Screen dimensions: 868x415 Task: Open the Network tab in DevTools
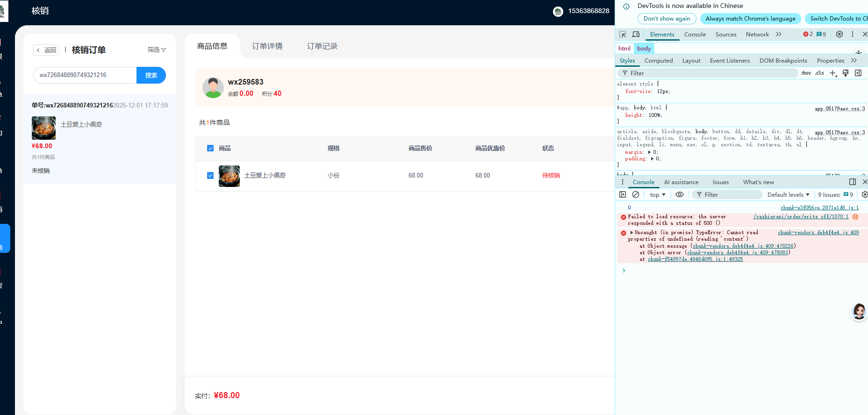tap(757, 35)
